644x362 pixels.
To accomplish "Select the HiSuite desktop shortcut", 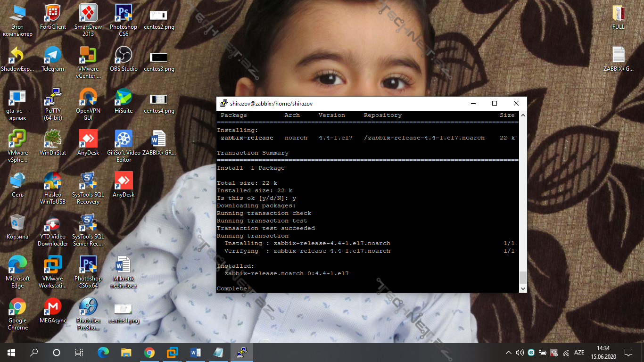I will [124, 97].
